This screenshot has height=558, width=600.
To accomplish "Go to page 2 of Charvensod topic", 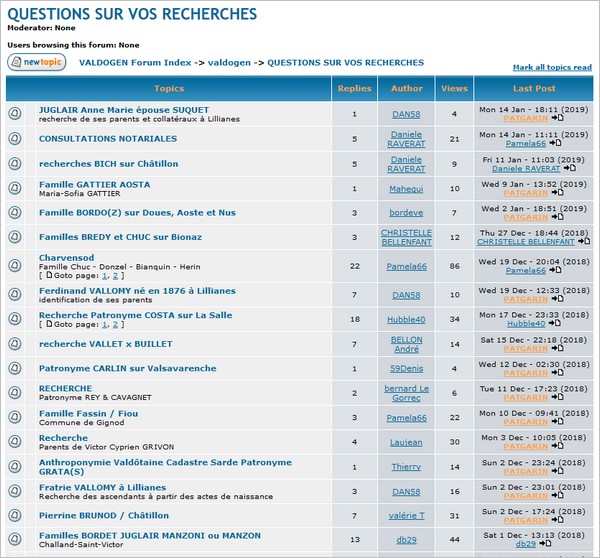I will [115, 276].
